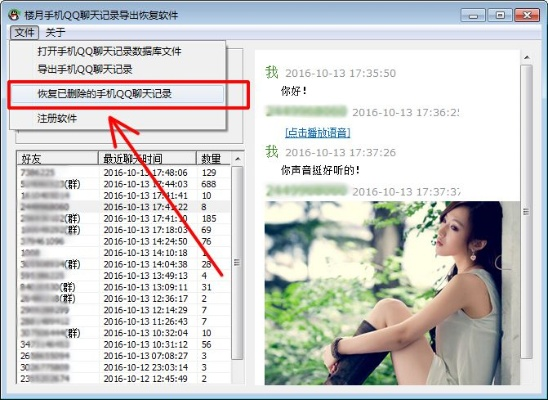This screenshot has width=548, height=400.
Task: Click the message text 你好！
Action: click(294, 91)
